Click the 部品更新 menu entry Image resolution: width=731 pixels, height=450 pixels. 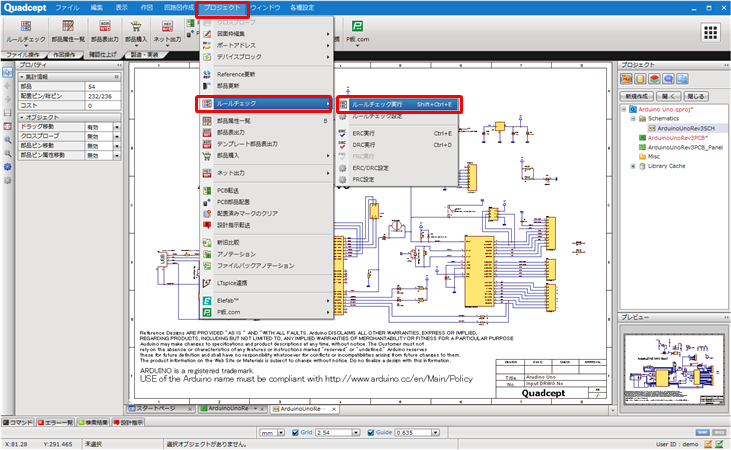pyautogui.click(x=267, y=86)
